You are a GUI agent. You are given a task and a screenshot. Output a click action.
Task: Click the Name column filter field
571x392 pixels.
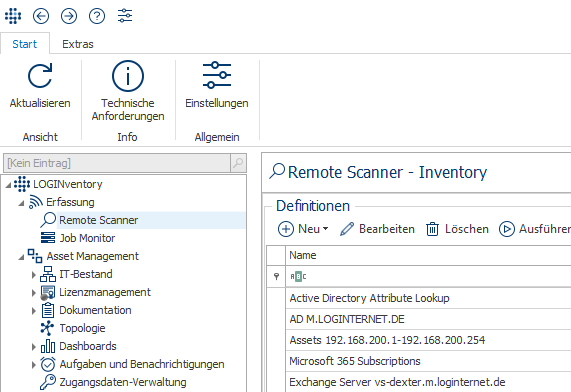pyautogui.click(x=428, y=277)
